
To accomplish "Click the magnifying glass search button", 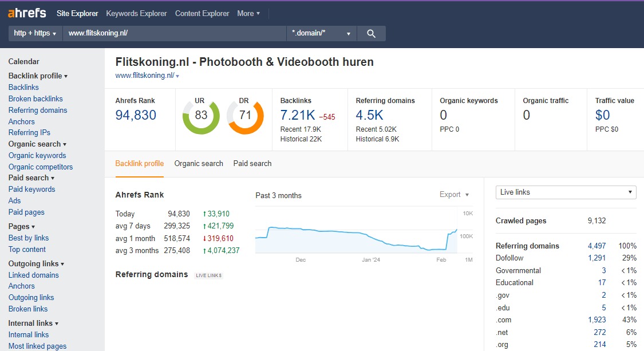I will click(x=371, y=34).
